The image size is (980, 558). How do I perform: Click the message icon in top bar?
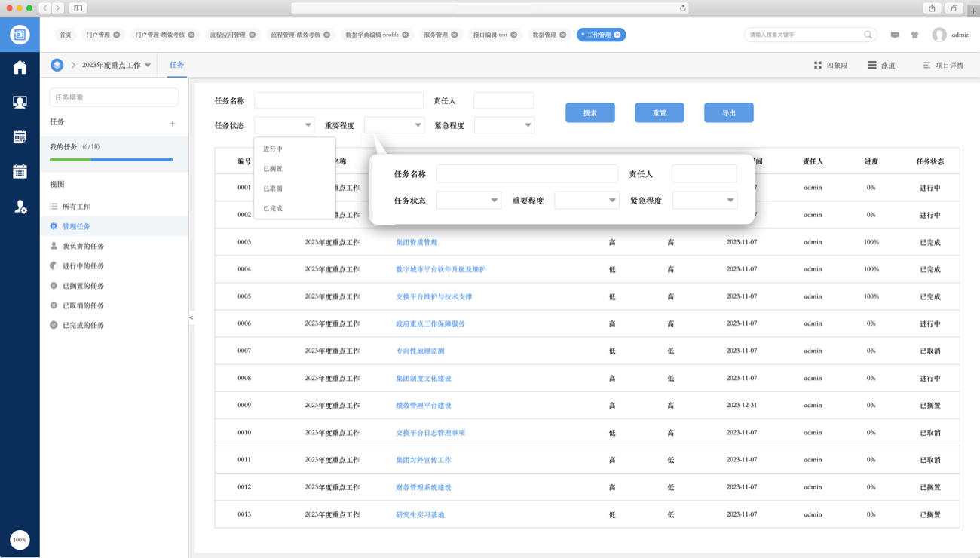895,35
